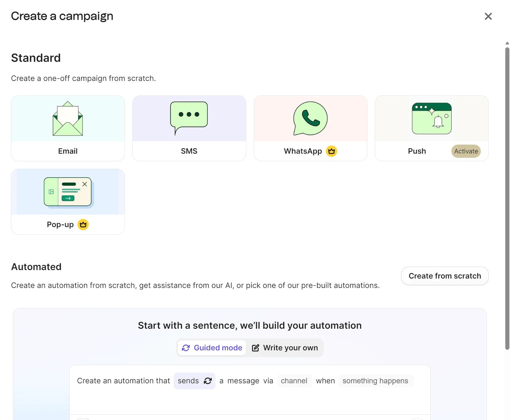The height and width of the screenshot is (420, 510).
Task: Click the refresh icon beside 'sends'
Action: click(208, 381)
